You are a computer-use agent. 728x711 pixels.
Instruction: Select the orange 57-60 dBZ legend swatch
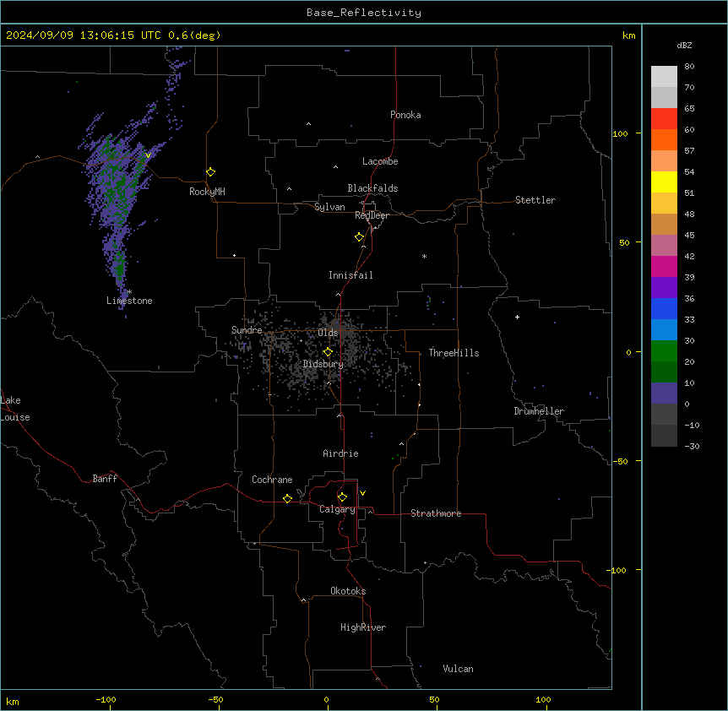tap(664, 139)
